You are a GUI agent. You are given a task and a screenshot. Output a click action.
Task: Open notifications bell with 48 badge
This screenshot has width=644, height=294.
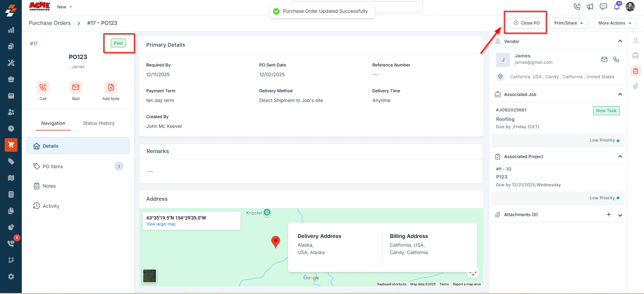click(617, 6)
